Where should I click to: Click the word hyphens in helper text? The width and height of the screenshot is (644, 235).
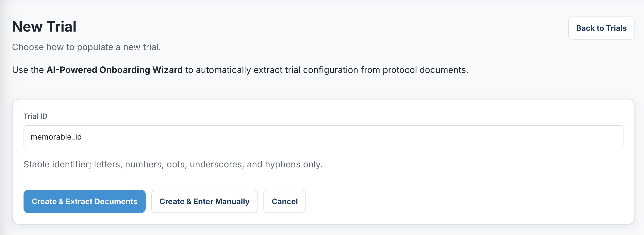coord(283,164)
